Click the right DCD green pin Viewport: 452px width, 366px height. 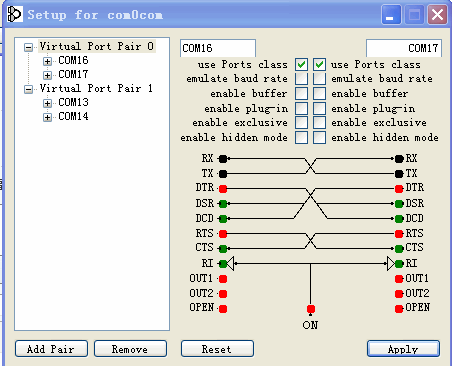click(399, 219)
